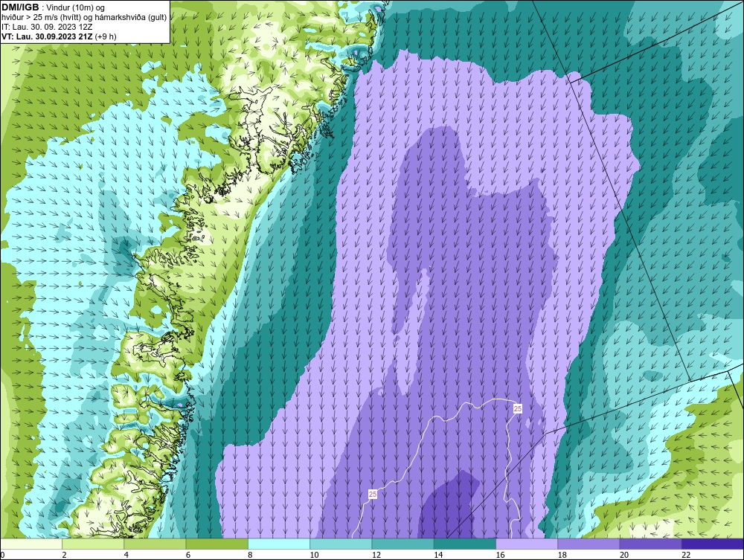Click the darkest legend swatch above 22
Viewport: 744px width, 560px height.
tap(712, 544)
